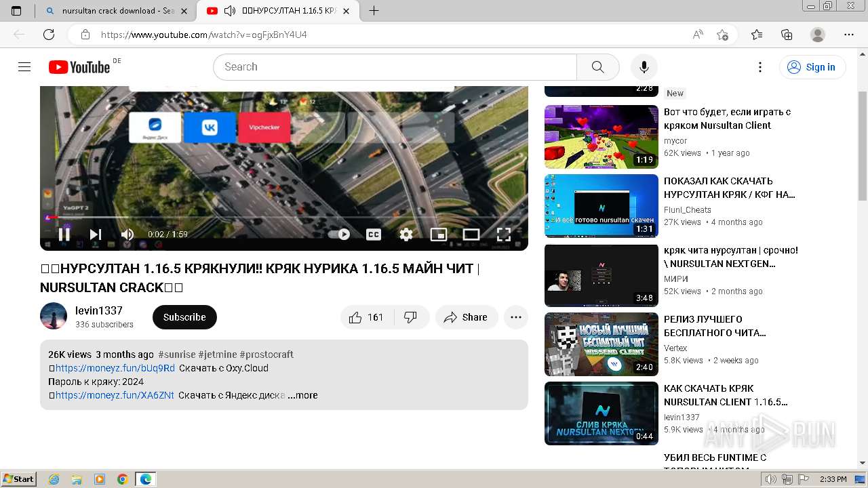The image size is (868, 488).
Task: Open the Windows Start menu
Action: [18, 479]
